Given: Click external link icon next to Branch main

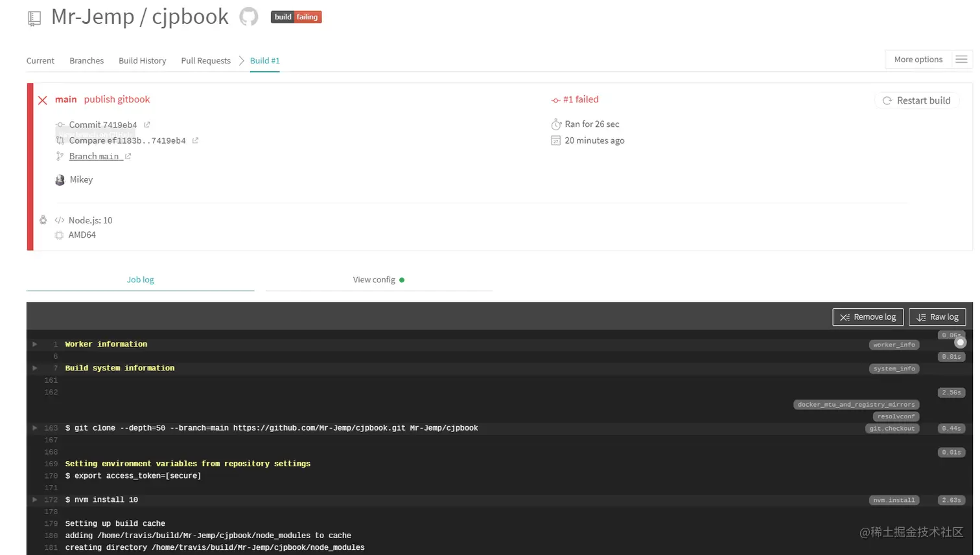Looking at the screenshot, I should coord(128,156).
